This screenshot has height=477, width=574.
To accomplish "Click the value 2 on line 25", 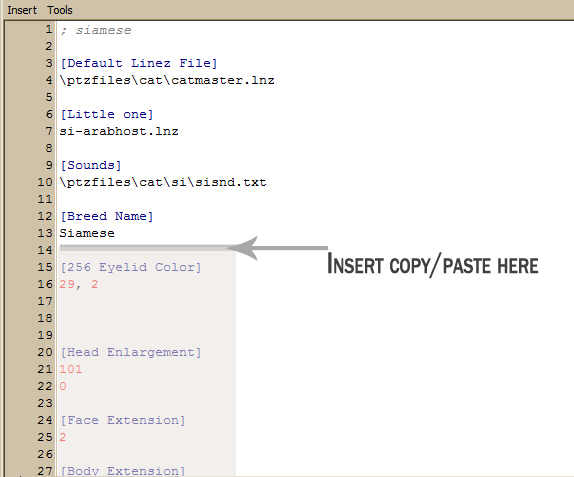I will pos(63,437).
